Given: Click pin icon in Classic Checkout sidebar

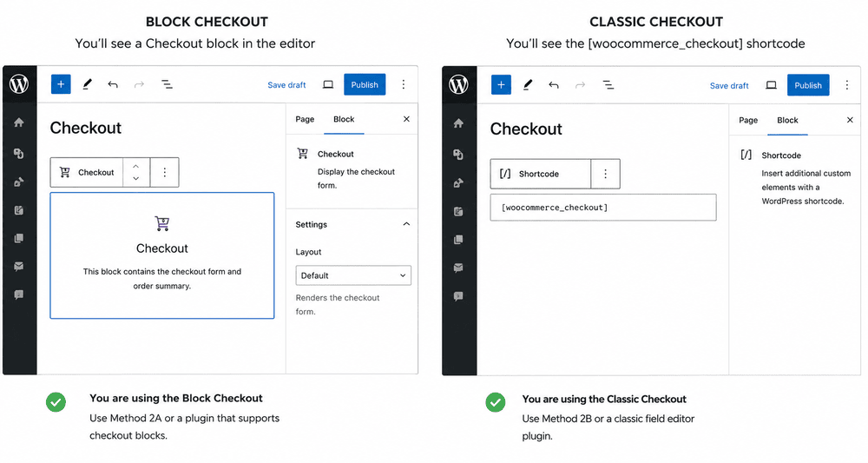Looking at the screenshot, I should [x=458, y=182].
